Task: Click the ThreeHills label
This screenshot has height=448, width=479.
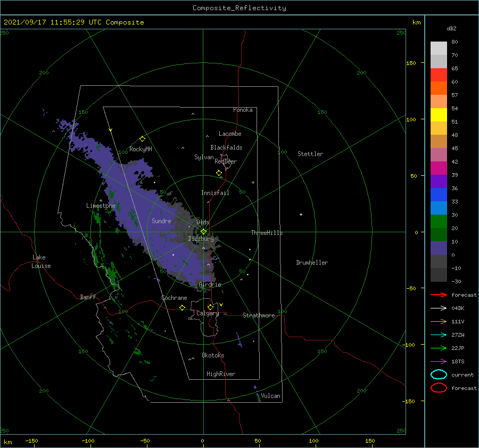Action: pos(267,233)
